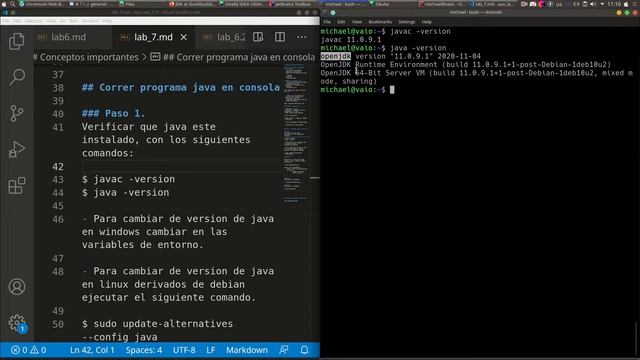Open the Discord tray icon
640x360 pixels.
click(533, 4)
